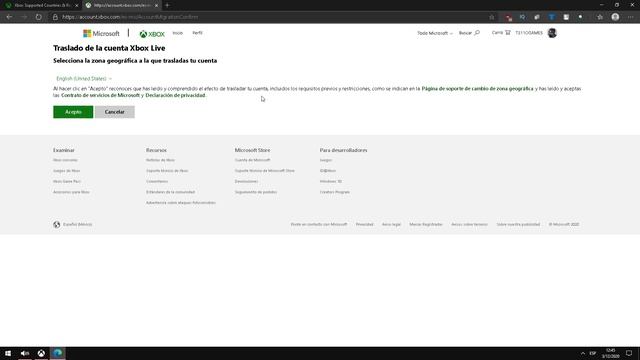This screenshot has height=360, width=640.
Task: Open Noticias de Xbox footer link
Action: (x=160, y=160)
